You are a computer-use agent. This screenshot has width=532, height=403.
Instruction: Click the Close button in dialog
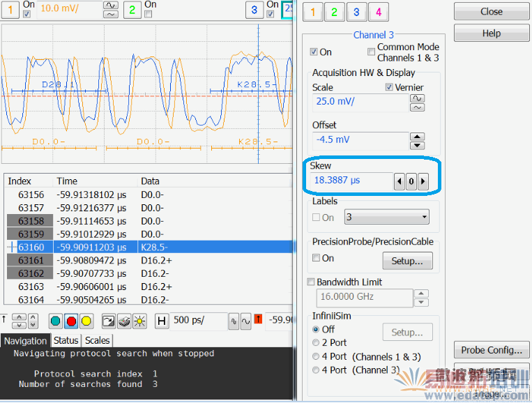492,12
